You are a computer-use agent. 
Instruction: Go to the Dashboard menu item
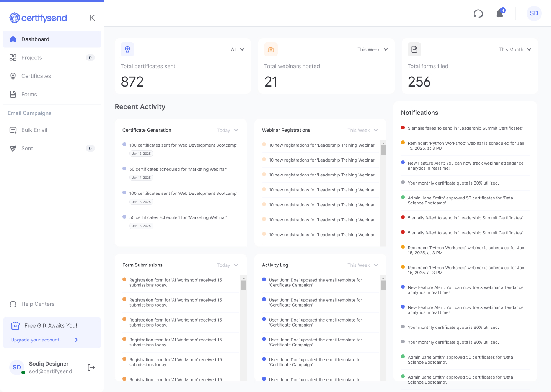52,39
